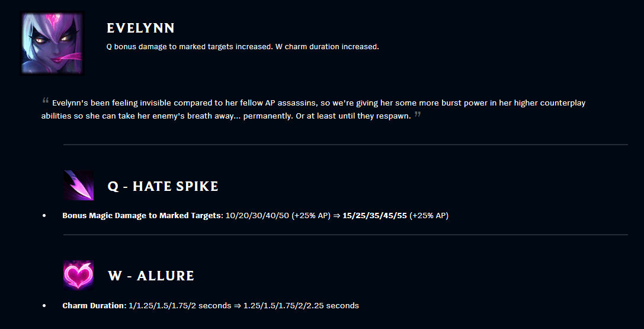Image resolution: width=644 pixels, height=329 pixels.
Task: Click the Hate Spike change arrow symbol
Action: click(337, 216)
